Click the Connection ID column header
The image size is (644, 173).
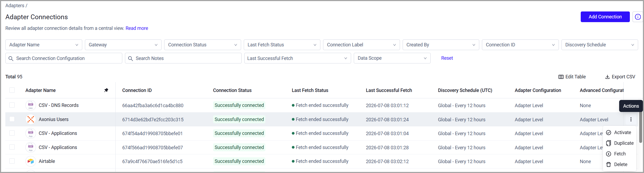point(137,90)
